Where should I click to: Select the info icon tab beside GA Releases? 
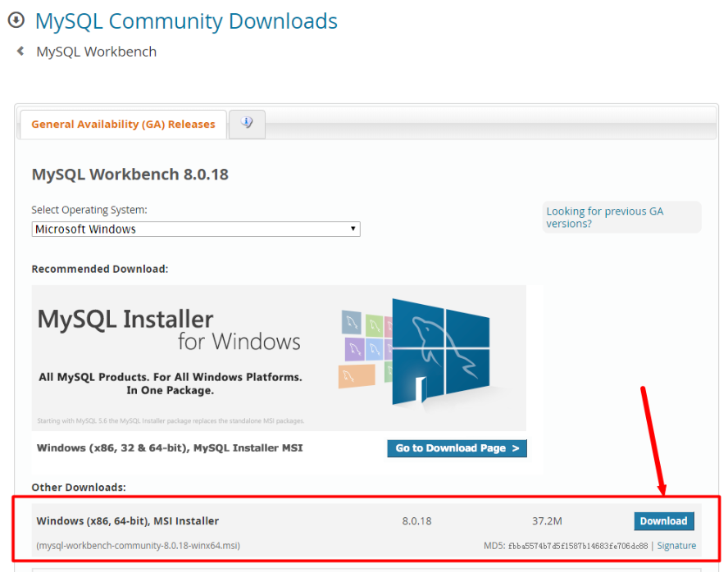point(246,124)
